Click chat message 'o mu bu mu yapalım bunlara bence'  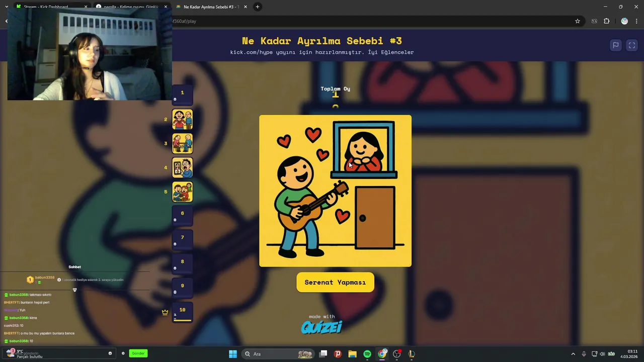(x=47, y=333)
